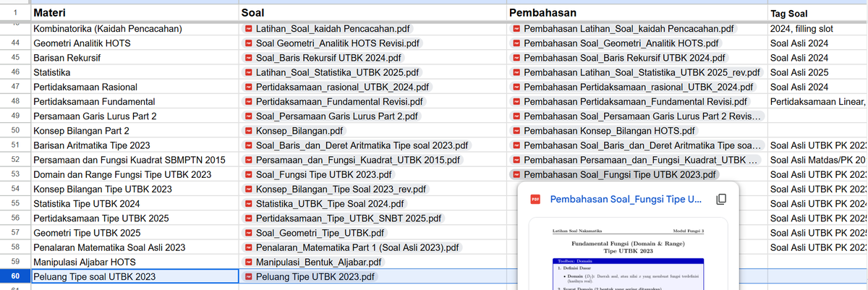
Task: Select cell Statistika in Materi column
Action: coord(134,73)
